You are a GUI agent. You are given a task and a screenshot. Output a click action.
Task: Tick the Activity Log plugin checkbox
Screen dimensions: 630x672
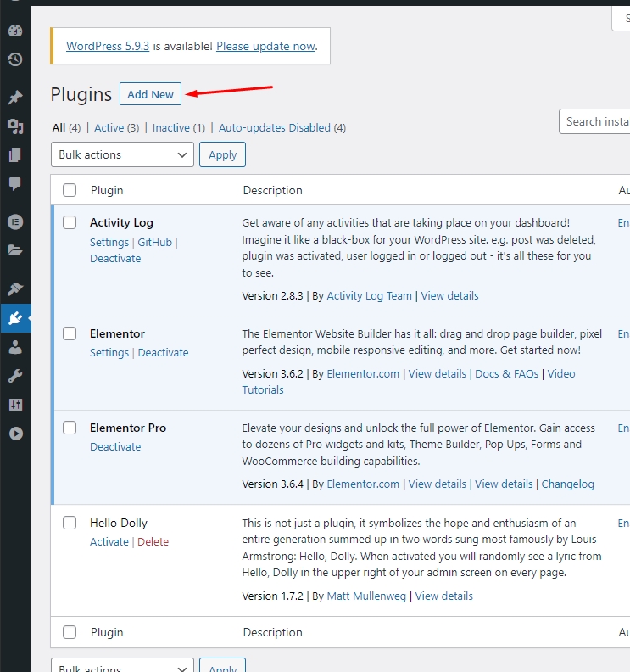[70, 222]
